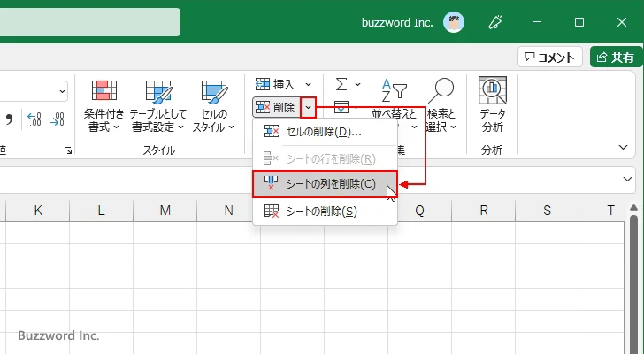Choose シートの列を削除(C) menu item

coord(325,184)
